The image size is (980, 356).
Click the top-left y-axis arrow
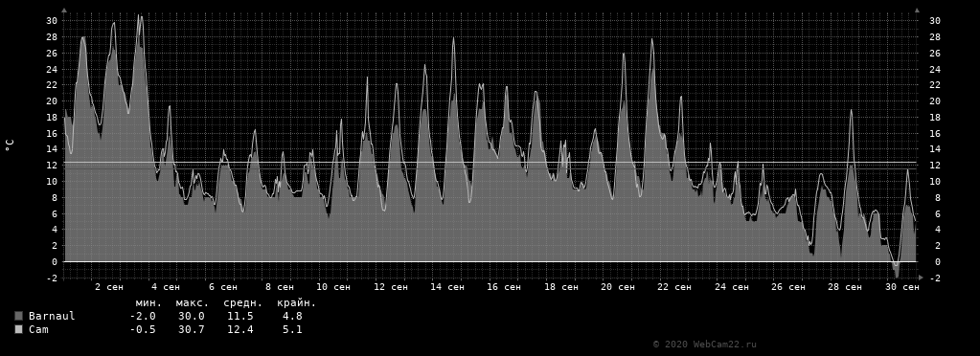[x=64, y=10]
